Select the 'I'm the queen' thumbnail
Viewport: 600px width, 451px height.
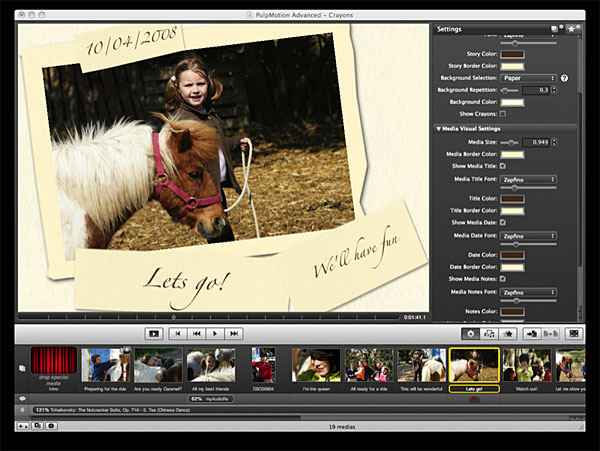pyautogui.click(x=316, y=365)
